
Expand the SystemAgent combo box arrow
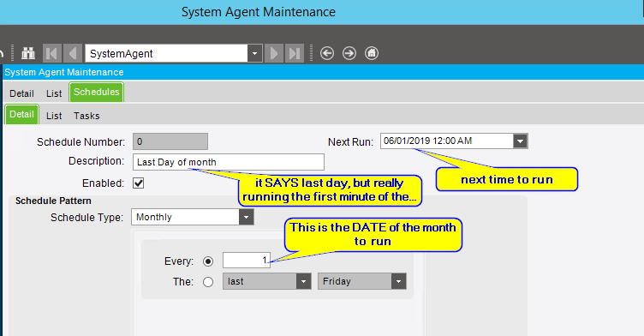pos(254,53)
